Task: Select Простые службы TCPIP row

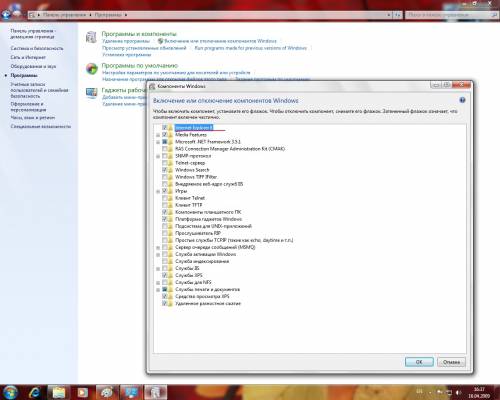Action: [234, 240]
